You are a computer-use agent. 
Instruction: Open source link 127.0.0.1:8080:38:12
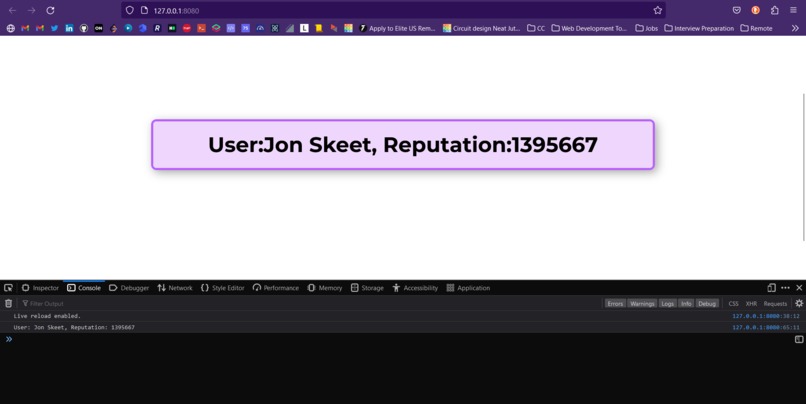click(x=766, y=316)
